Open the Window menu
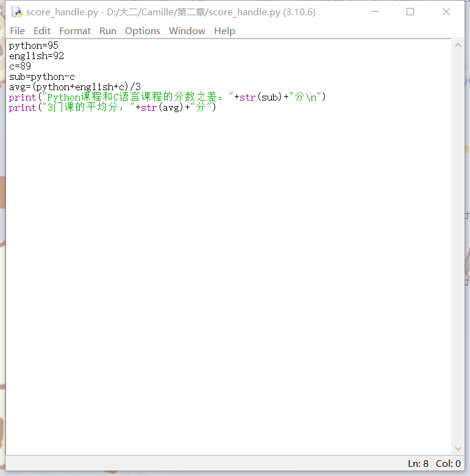The height and width of the screenshot is (476, 470). [187, 31]
